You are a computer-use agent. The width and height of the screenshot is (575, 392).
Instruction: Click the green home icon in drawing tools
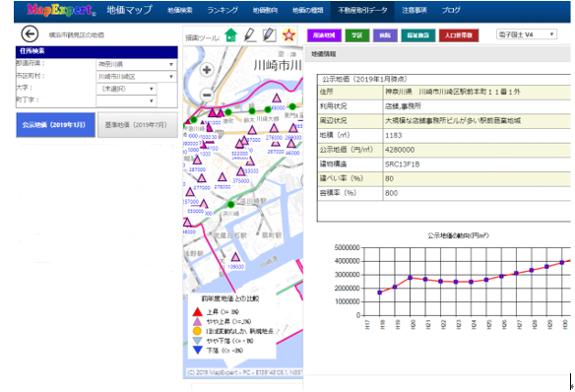(231, 34)
